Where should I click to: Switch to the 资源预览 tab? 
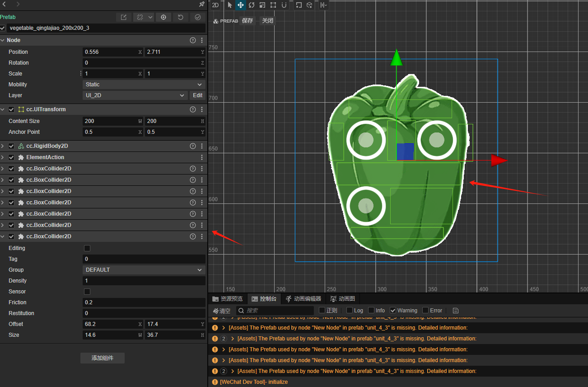228,299
